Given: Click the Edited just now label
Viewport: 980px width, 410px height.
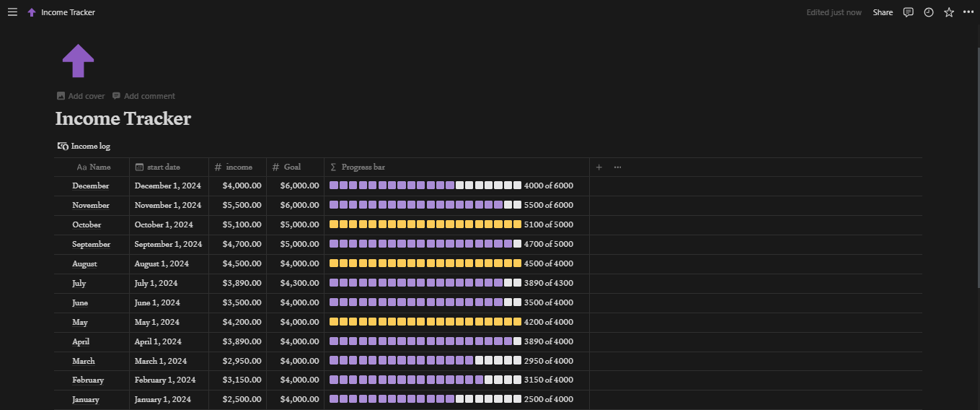Looking at the screenshot, I should click(834, 12).
